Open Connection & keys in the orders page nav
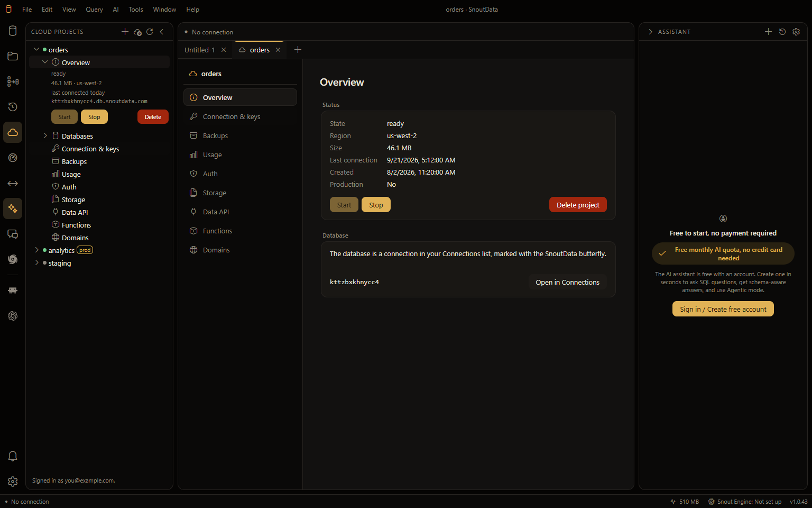Image resolution: width=812 pixels, height=508 pixels. click(240, 116)
